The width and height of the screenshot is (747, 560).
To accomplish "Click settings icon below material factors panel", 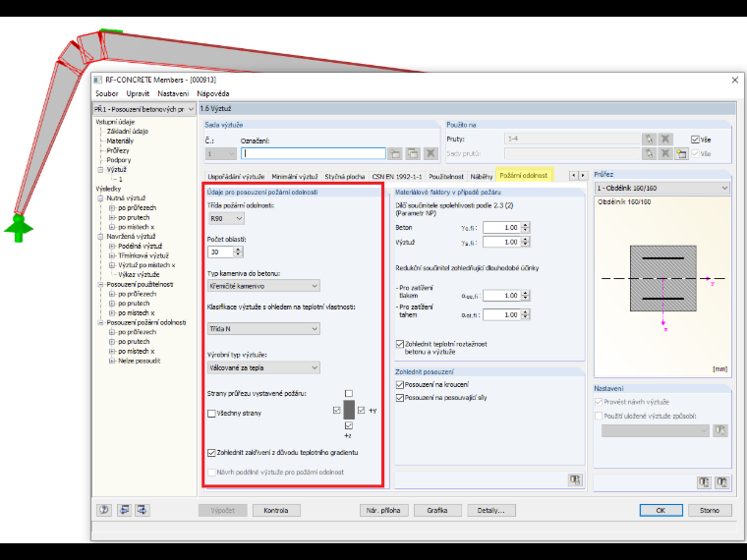I will point(575,479).
